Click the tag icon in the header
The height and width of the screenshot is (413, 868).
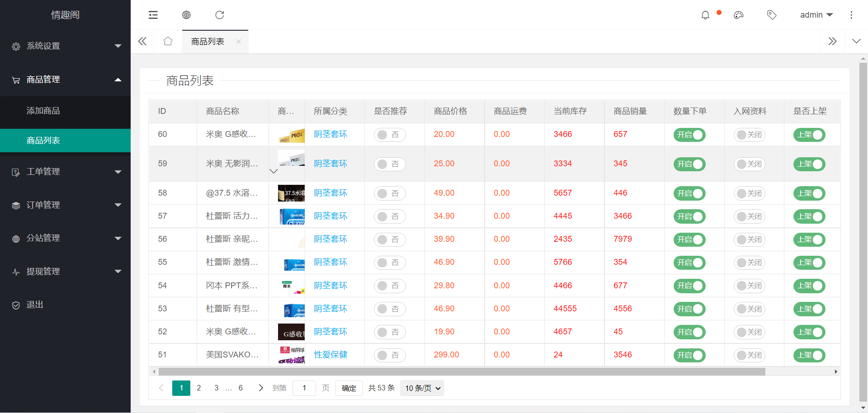click(x=772, y=15)
